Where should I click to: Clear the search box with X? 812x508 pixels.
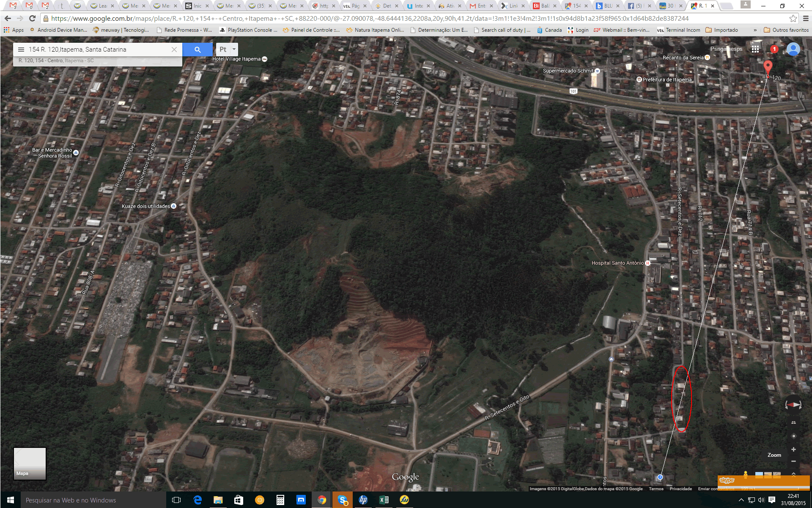click(x=174, y=50)
